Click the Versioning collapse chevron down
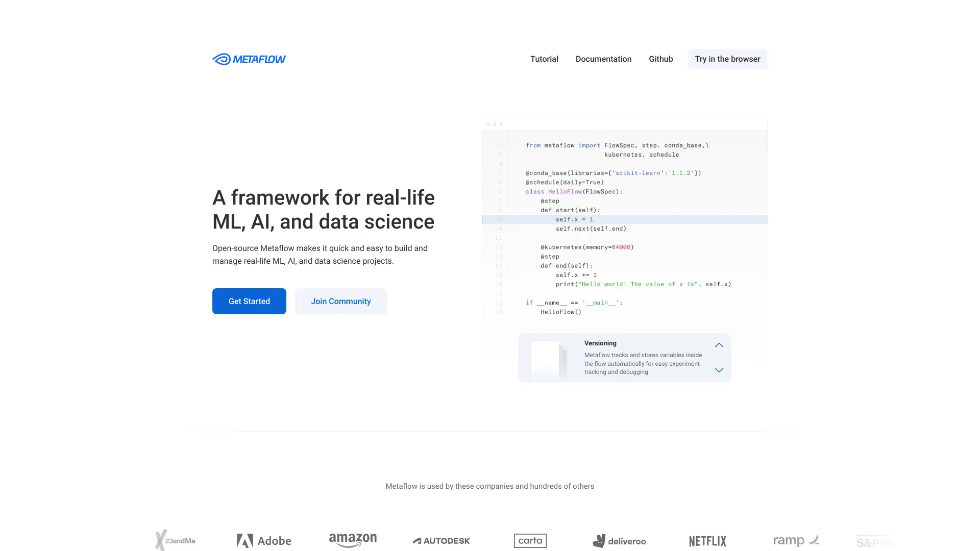The height and width of the screenshot is (551, 980). (x=719, y=370)
